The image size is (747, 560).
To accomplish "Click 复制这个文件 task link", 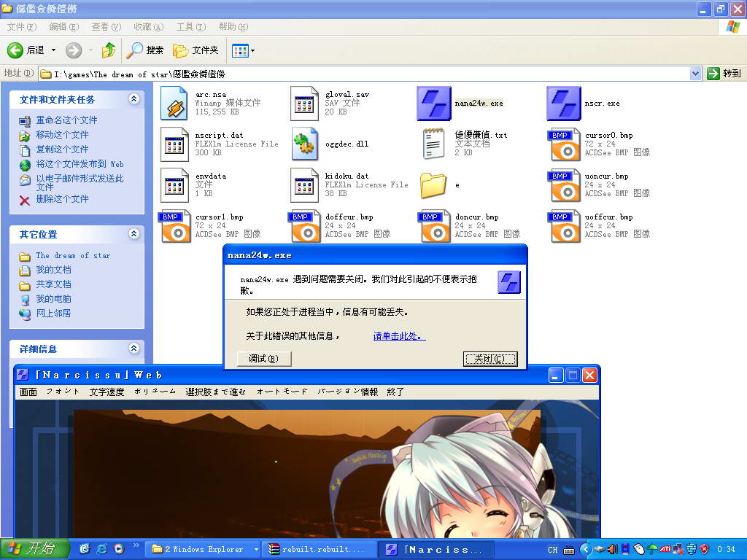I will pyautogui.click(x=62, y=149).
